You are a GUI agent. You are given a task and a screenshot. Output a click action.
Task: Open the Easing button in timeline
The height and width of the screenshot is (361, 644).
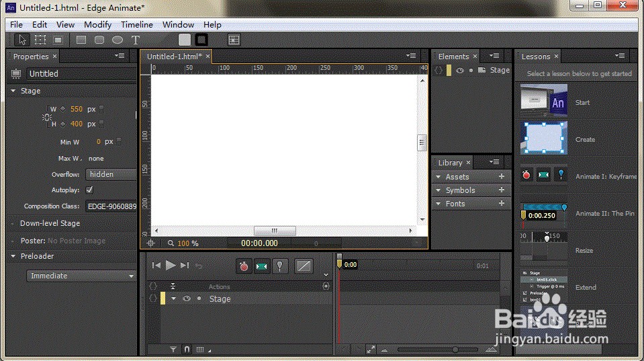pos(304,266)
